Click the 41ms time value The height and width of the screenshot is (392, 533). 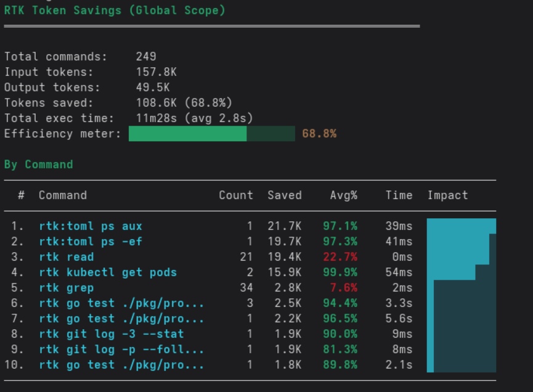click(x=399, y=242)
